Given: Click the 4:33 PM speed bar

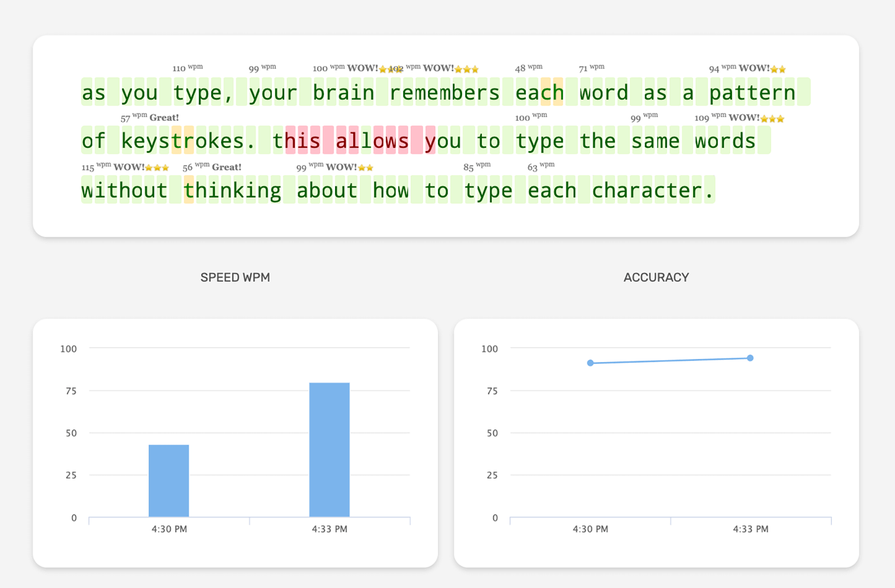Looking at the screenshot, I should click(x=330, y=450).
